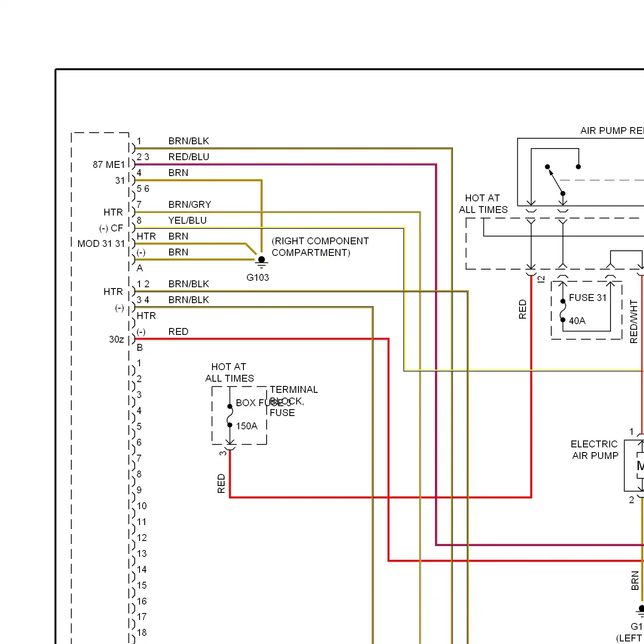The image size is (644, 644).
Task: Click the G103 label
Action: (258, 278)
